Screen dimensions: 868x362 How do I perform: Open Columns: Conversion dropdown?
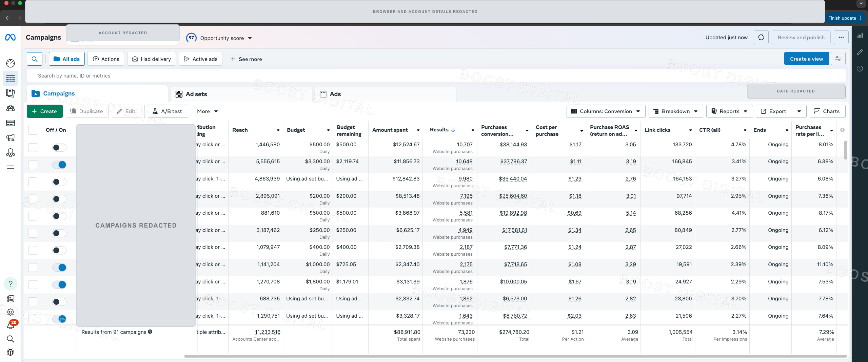606,111
